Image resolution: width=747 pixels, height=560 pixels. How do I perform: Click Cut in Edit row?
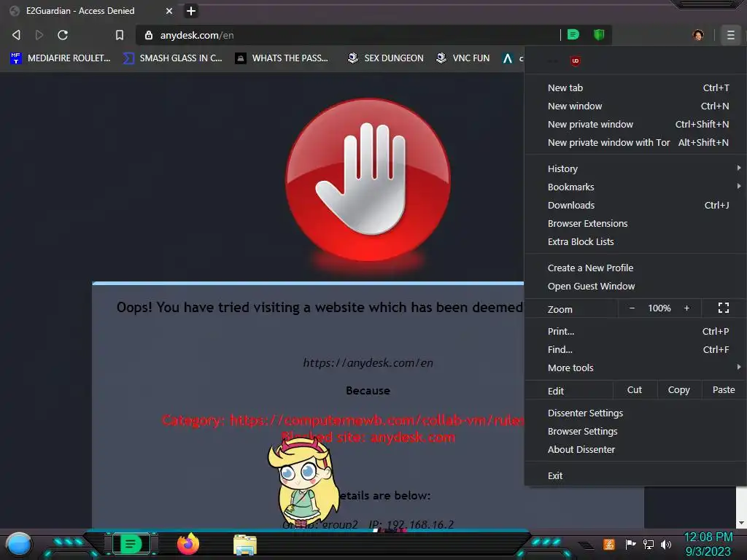[635, 390]
